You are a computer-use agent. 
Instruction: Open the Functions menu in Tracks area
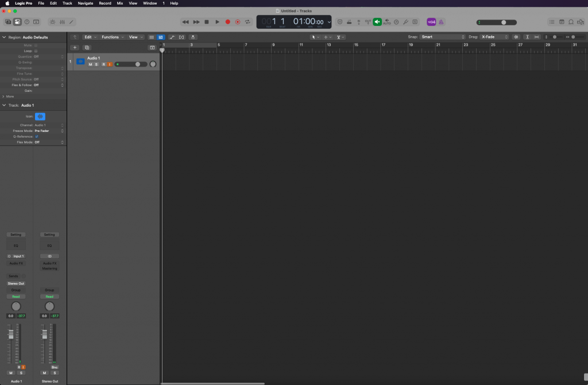coord(111,37)
